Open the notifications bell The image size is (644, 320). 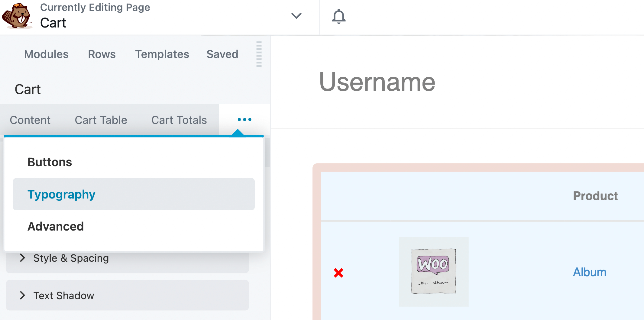pyautogui.click(x=339, y=17)
